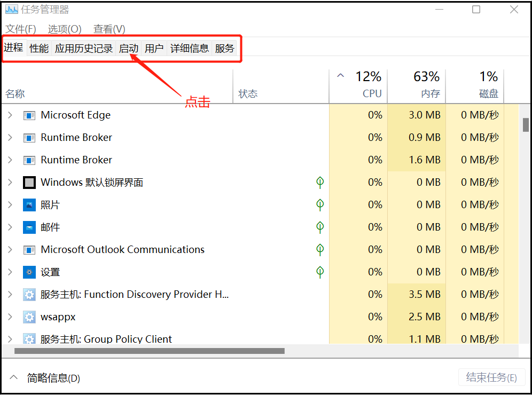The image size is (532, 395).
Task: Expand the wsappx process group
Action: [x=10, y=317]
